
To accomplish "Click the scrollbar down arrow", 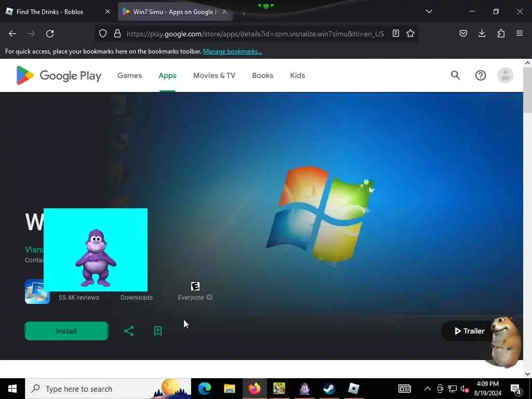I will [528, 374].
